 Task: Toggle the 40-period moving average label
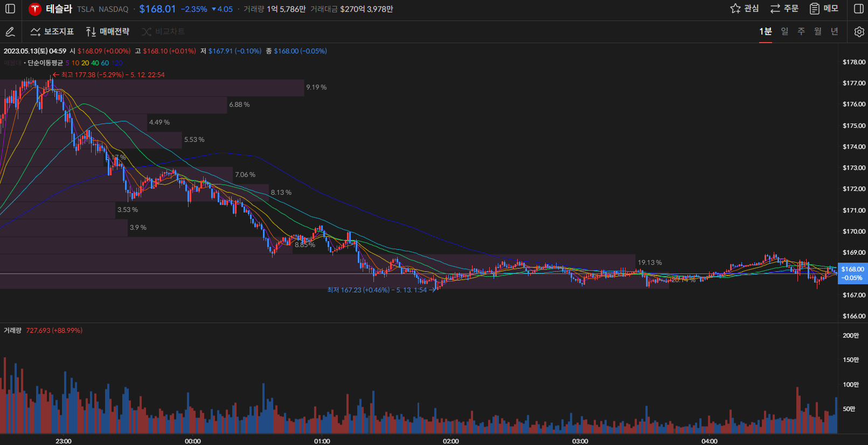coord(95,63)
